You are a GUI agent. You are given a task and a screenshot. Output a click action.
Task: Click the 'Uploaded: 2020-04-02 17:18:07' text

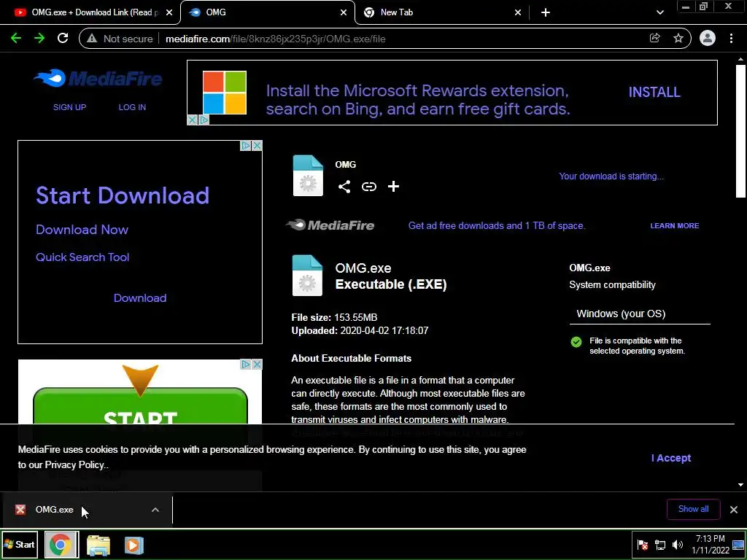(x=360, y=330)
